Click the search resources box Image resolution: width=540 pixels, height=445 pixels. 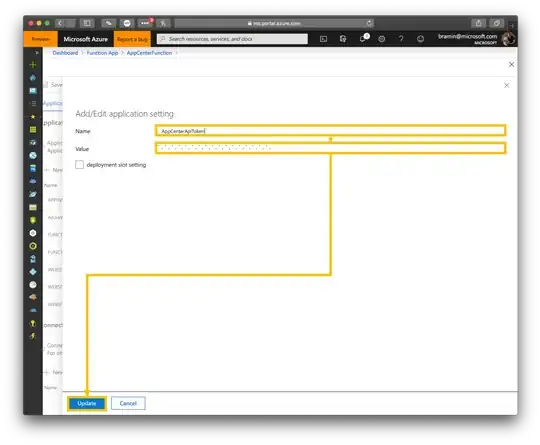(x=232, y=39)
